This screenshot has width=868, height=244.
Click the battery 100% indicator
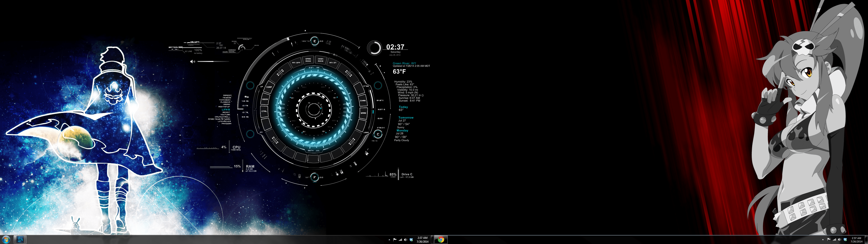pos(198,50)
